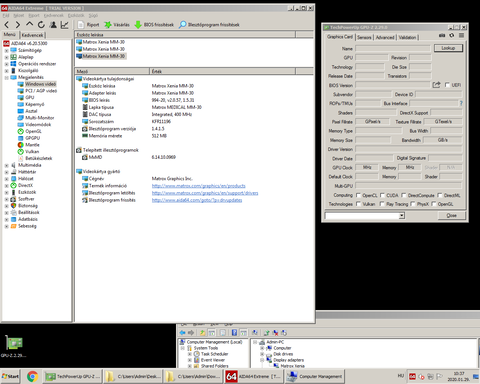Image resolution: width=480 pixels, height=384 pixels.
Task: Open the graph icon in AIDA64 toolbar
Action: (x=64, y=25)
